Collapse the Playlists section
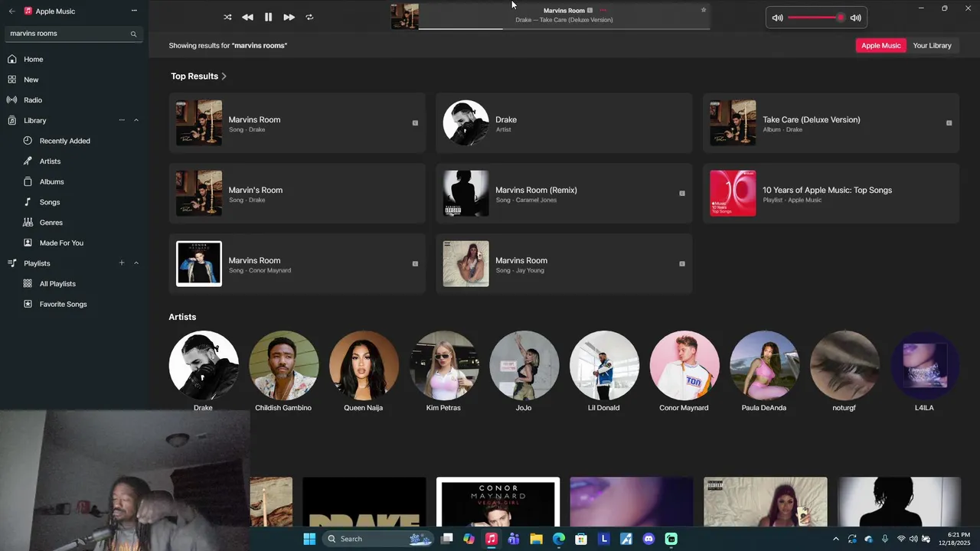This screenshot has height=551, width=980. click(x=136, y=263)
